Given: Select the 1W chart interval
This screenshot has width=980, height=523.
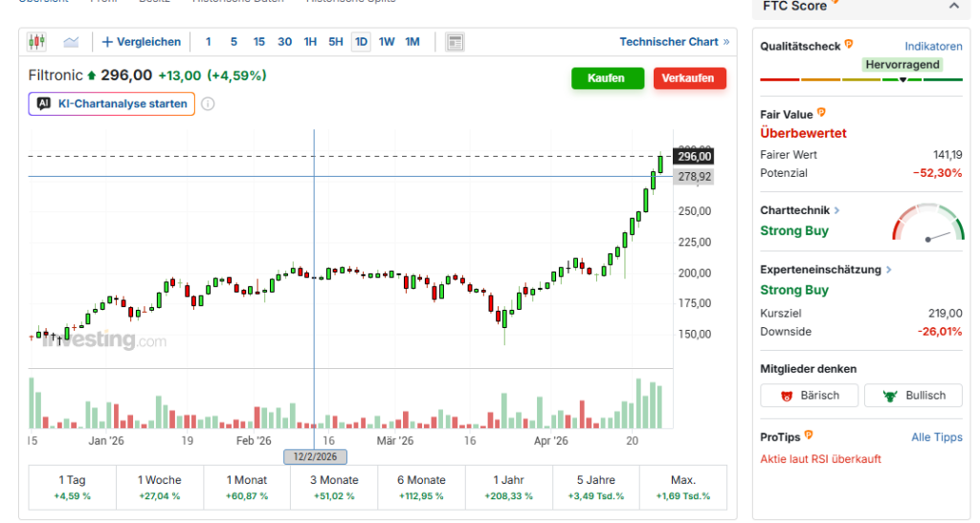Looking at the screenshot, I should tap(387, 42).
